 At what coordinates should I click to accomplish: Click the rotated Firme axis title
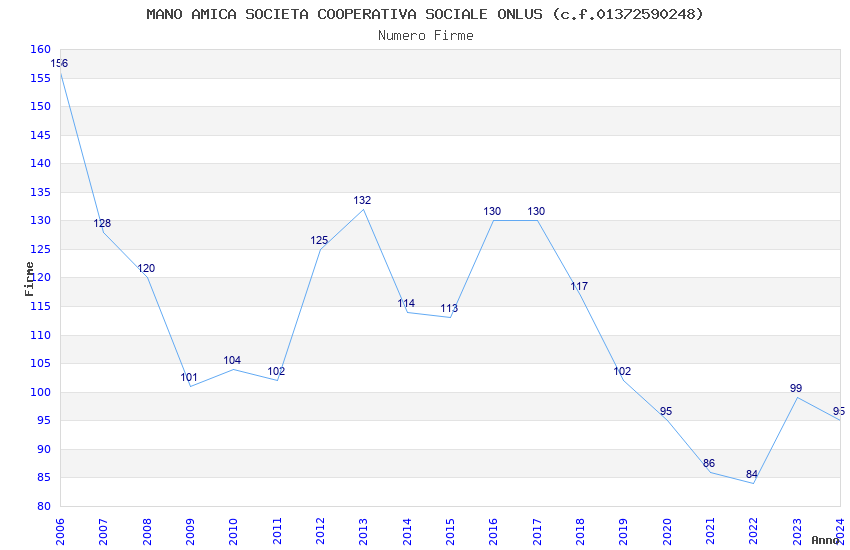click(29, 279)
